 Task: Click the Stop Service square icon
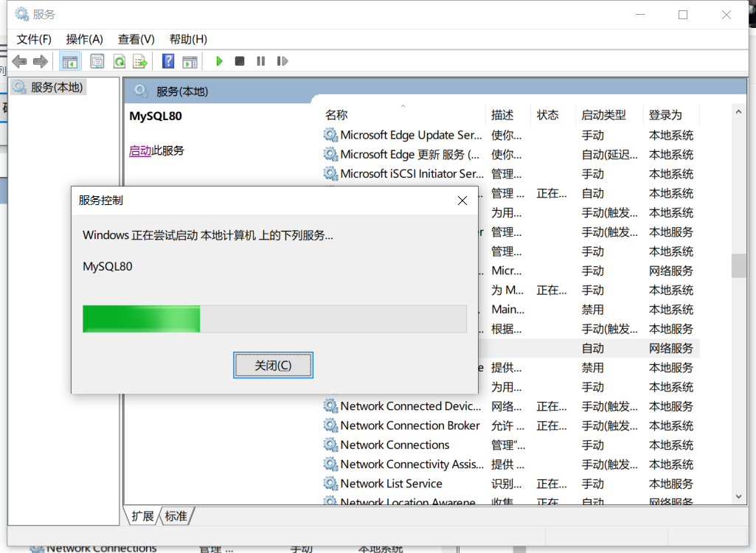pos(240,61)
